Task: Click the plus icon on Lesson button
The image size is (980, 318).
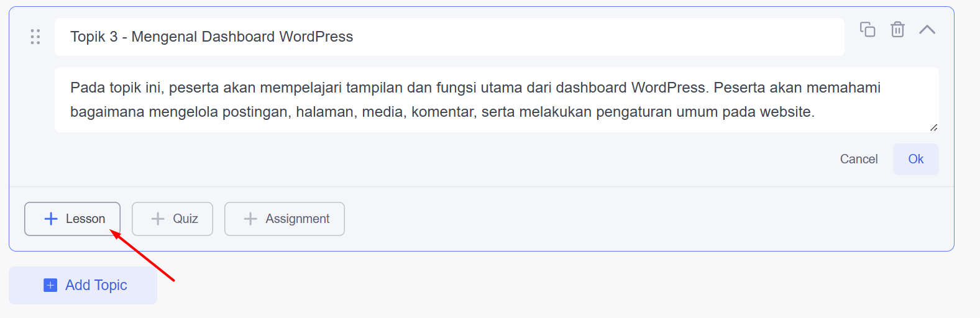Action: [x=51, y=219]
